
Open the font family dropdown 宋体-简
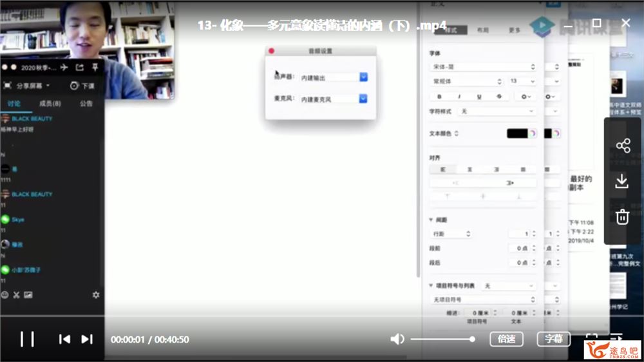coord(483,66)
